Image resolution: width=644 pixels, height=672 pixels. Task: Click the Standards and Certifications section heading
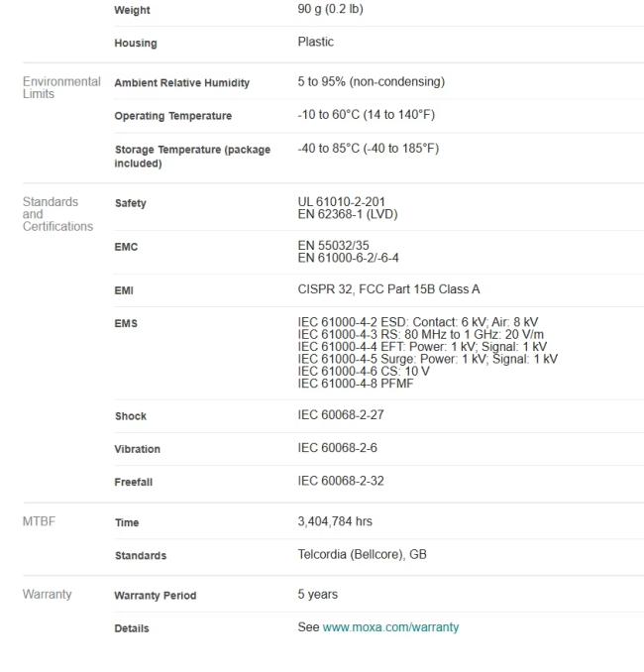57,214
